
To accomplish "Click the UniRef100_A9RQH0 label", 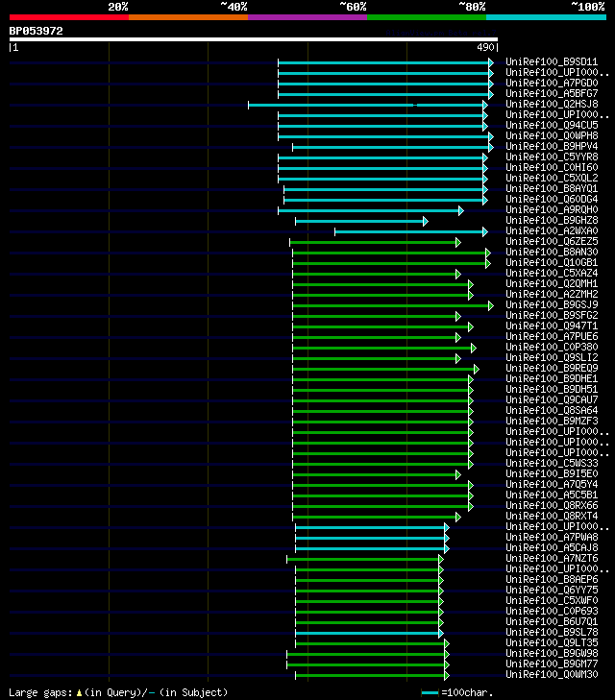I will pyautogui.click(x=552, y=210).
